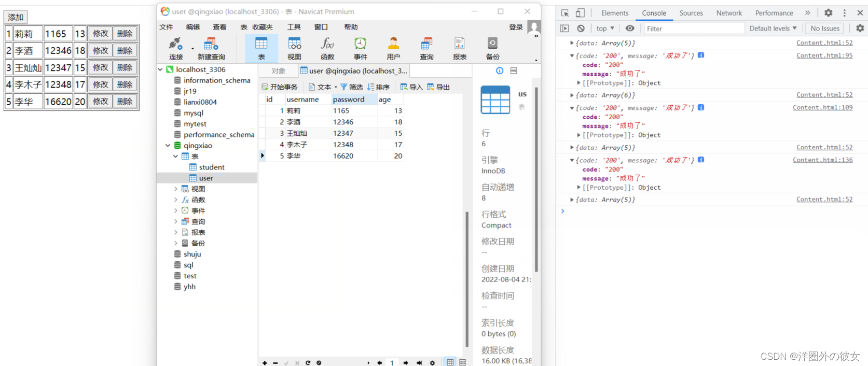Click 修改 button in row 李酒
The width and height of the screenshot is (868, 366).
point(101,51)
